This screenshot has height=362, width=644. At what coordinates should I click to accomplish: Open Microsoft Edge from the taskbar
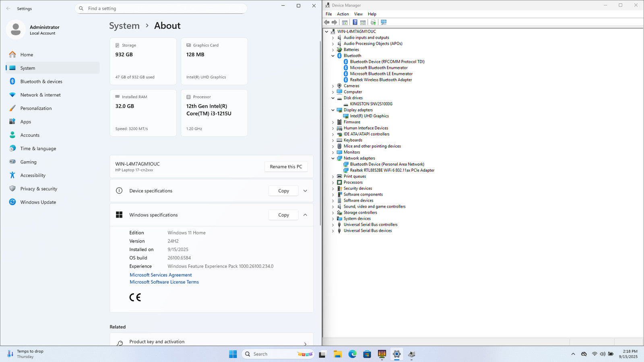[352, 354]
